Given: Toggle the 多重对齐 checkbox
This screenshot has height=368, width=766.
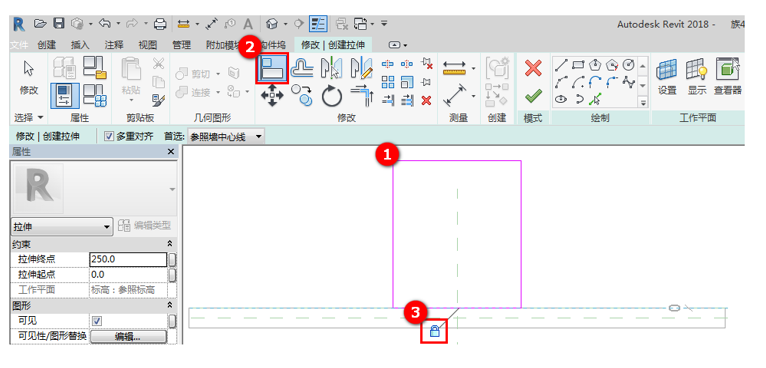Looking at the screenshot, I should pos(109,136).
